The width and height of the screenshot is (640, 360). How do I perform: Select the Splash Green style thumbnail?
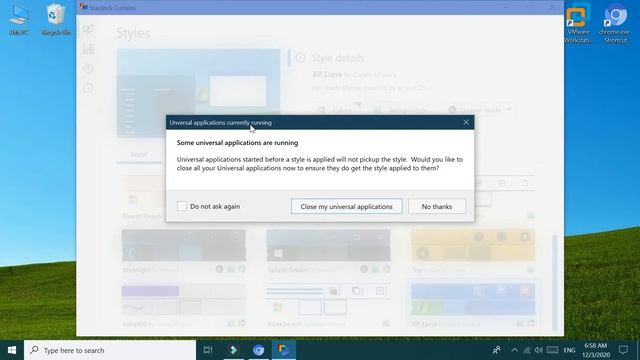(329, 245)
